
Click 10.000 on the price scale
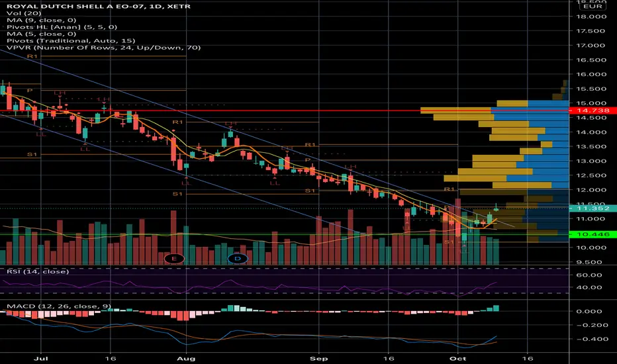591,248
